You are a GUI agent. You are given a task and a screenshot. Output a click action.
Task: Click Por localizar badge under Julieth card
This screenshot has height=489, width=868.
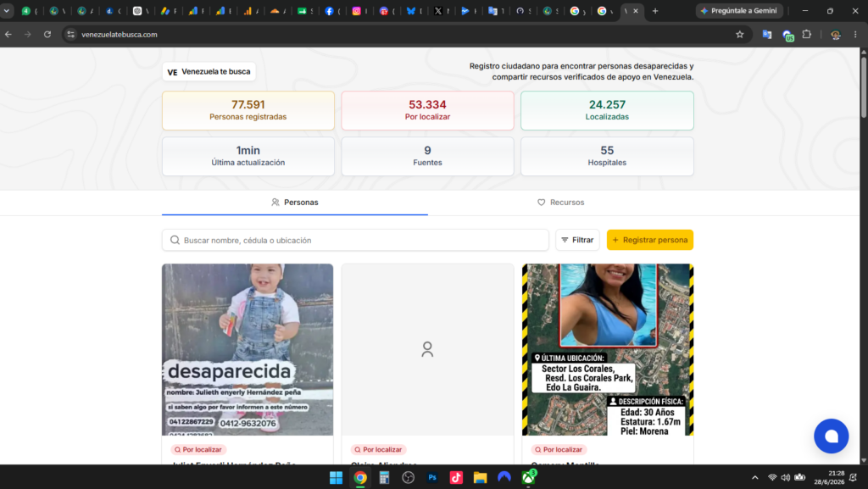(x=198, y=450)
